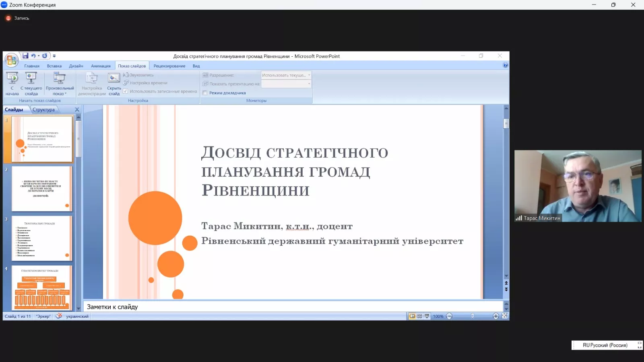This screenshot has height=362, width=644.
Task: Hide the current slide (Скрыть слайд)
Action: coord(114,83)
